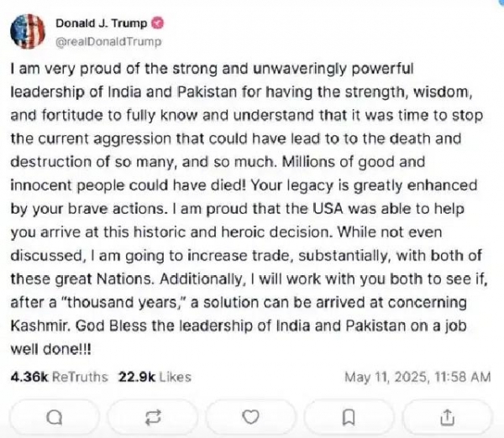The height and width of the screenshot is (438, 504).
Task: ReTruth this post using the arrows icon
Action: pos(153,418)
